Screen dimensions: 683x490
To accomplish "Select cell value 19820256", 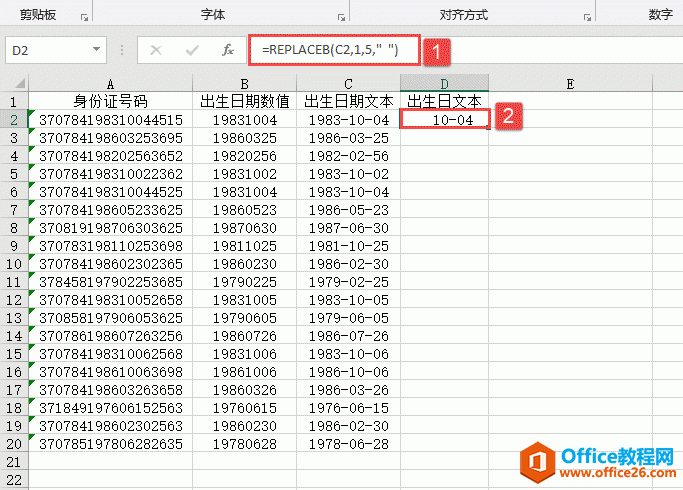I will pos(244,156).
